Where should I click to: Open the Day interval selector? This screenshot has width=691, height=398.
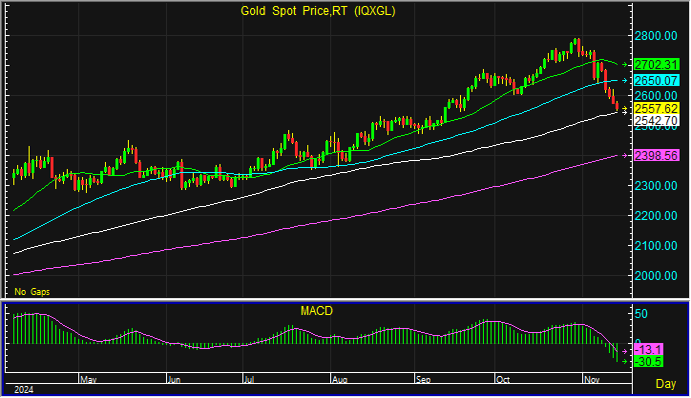pos(665,384)
